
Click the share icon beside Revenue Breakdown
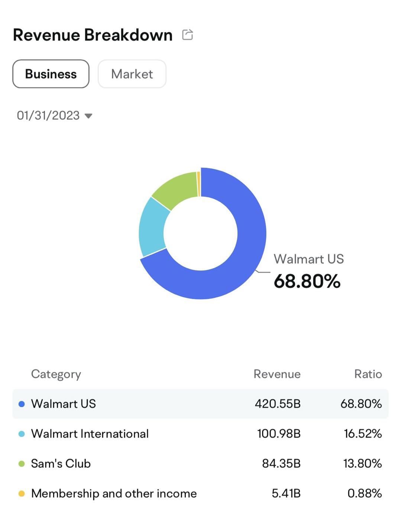[188, 35]
